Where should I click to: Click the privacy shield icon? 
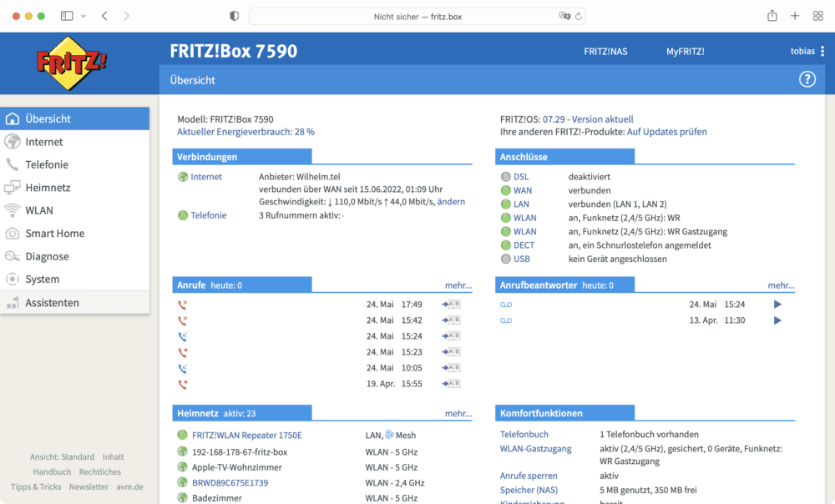pyautogui.click(x=235, y=16)
